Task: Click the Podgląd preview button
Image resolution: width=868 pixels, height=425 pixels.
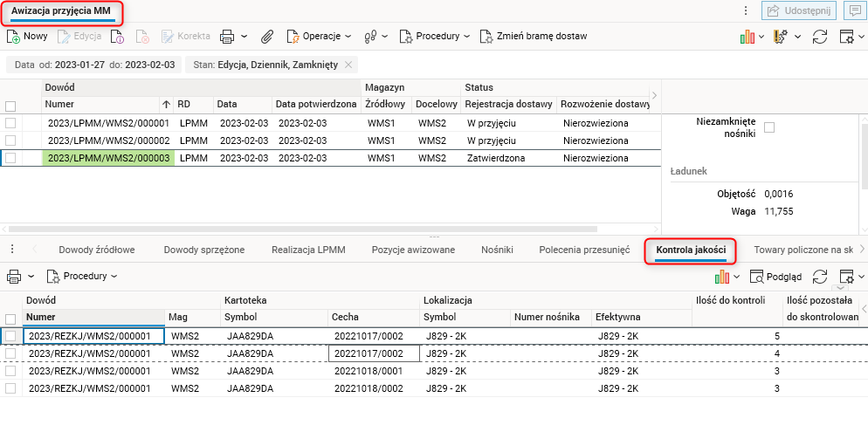Action: click(x=776, y=277)
